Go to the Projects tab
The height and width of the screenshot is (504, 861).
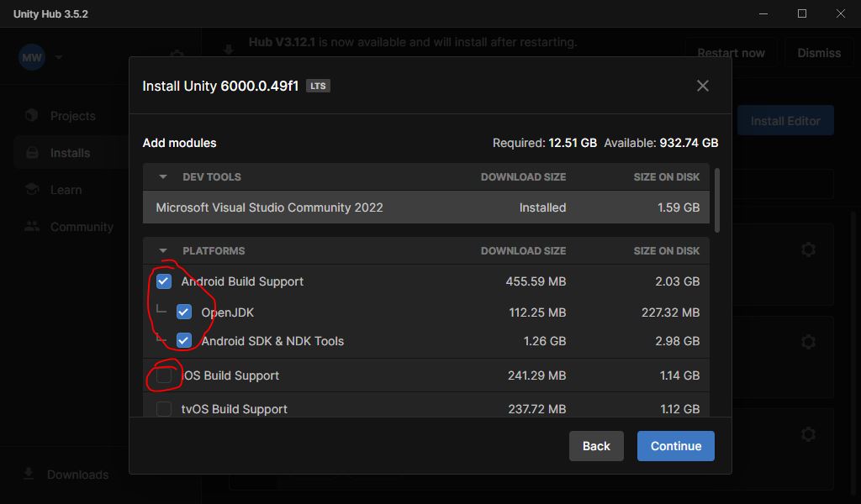click(x=72, y=116)
